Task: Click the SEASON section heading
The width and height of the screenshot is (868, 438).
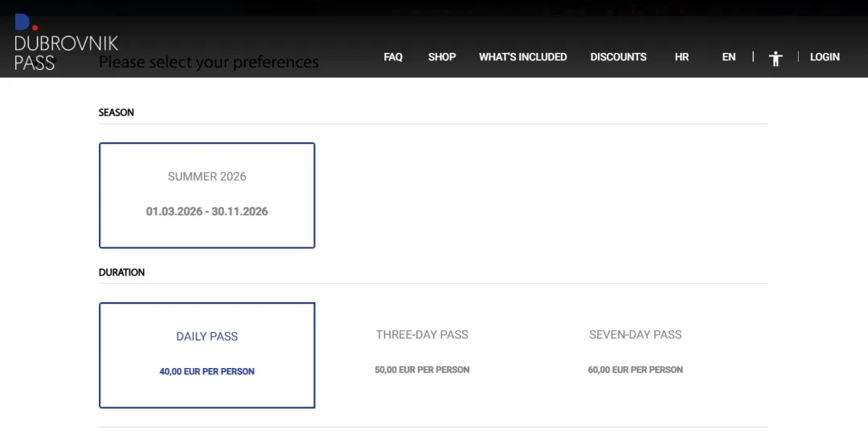Action: pos(117,113)
